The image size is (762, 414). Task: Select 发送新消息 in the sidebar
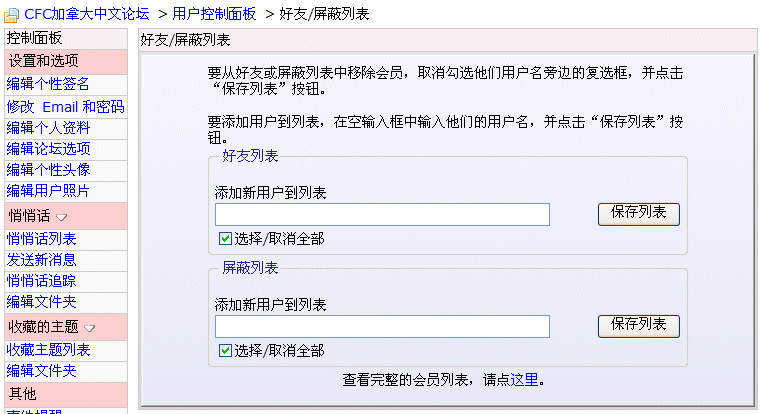pos(41,259)
